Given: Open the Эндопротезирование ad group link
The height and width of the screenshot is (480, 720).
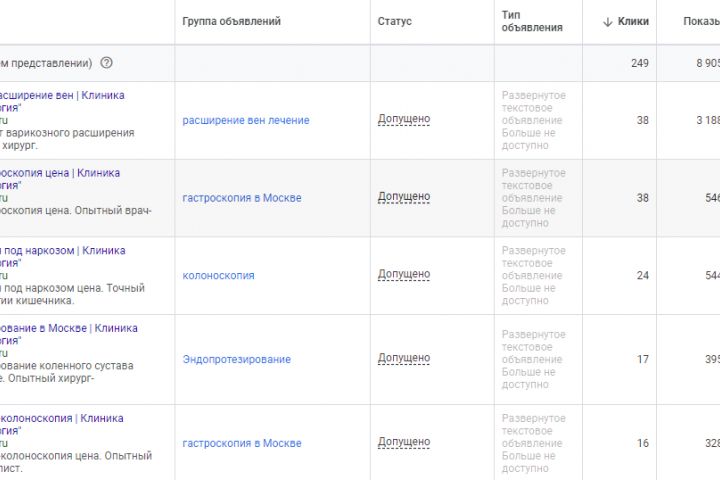Looking at the screenshot, I should click(236, 359).
